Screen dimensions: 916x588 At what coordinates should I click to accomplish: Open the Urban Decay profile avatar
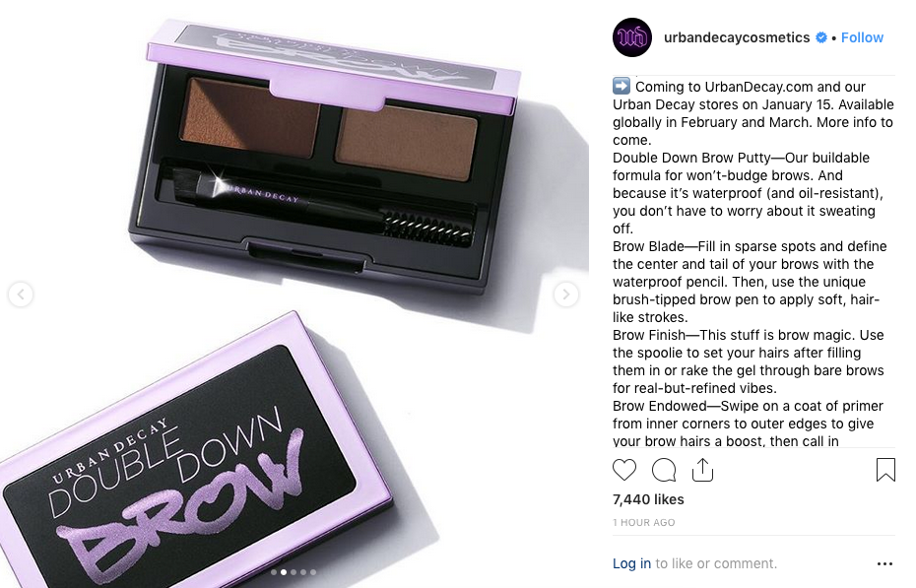pyautogui.click(x=632, y=37)
